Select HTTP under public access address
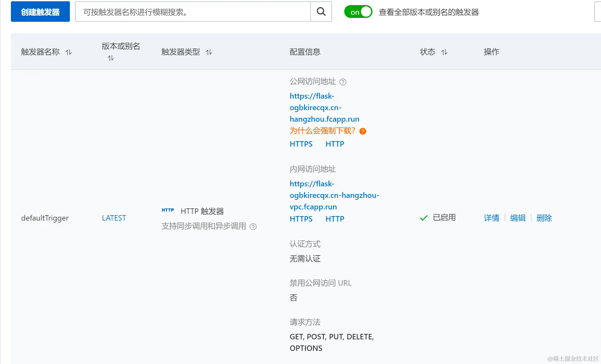The image size is (601, 364). pyautogui.click(x=335, y=144)
